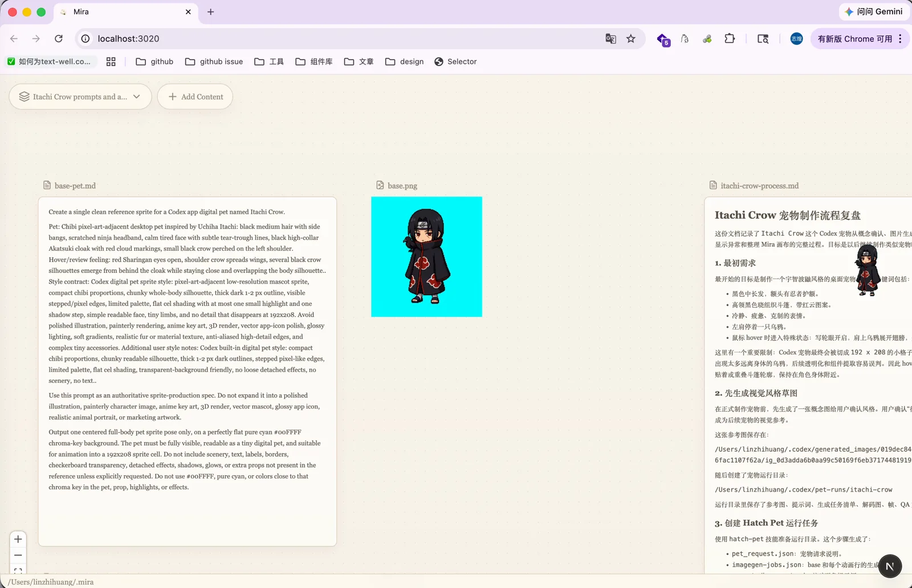Click the 有新版 Chrome 可用 update button
912x588 pixels.
(x=854, y=39)
